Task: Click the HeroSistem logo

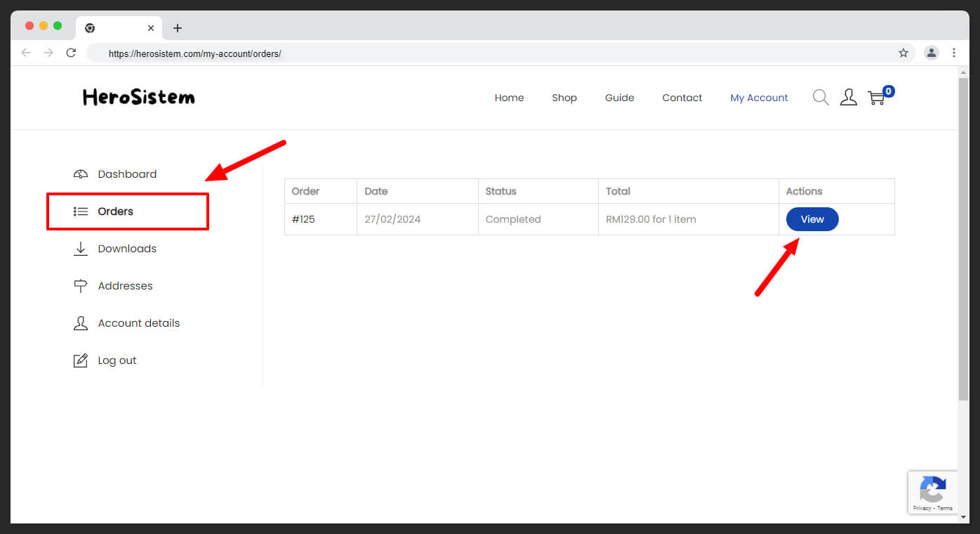Action: pos(139,97)
